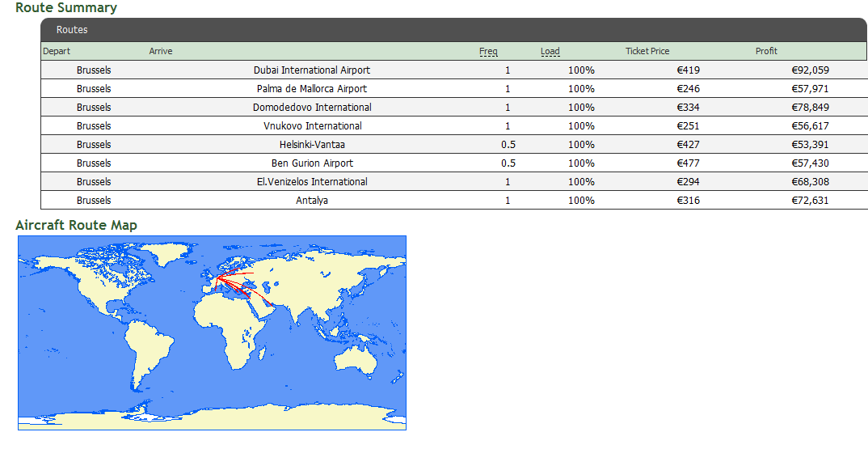This screenshot has width=868, height=466.
Task: Click the €53,391 profit value
Action: point(810,145)
